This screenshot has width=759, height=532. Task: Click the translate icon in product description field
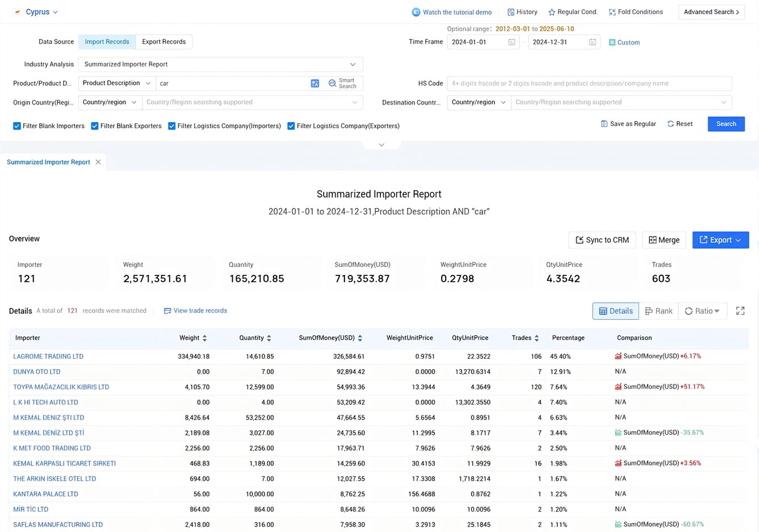(x=315, y=83)
